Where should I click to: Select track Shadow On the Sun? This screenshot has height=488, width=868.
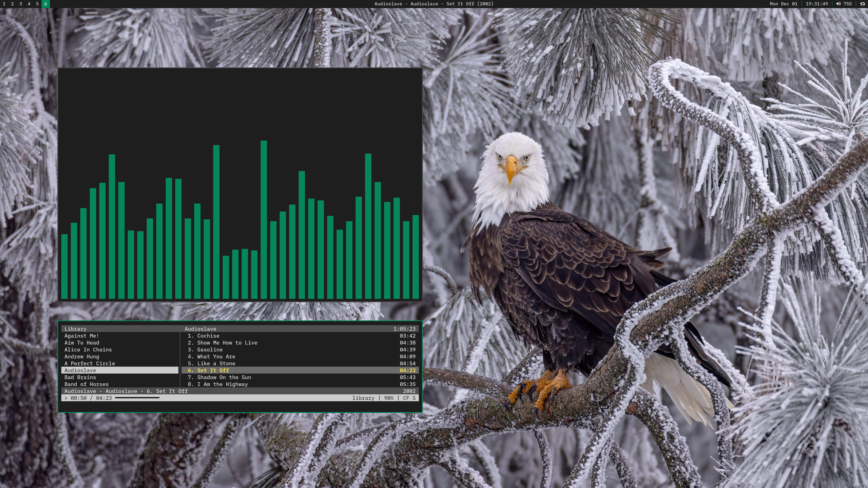pos(224,377)
